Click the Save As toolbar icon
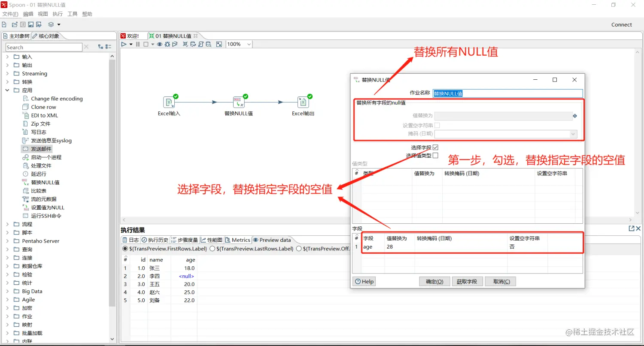The height and width of the screenshot is (346, 644). pos(39,24)
